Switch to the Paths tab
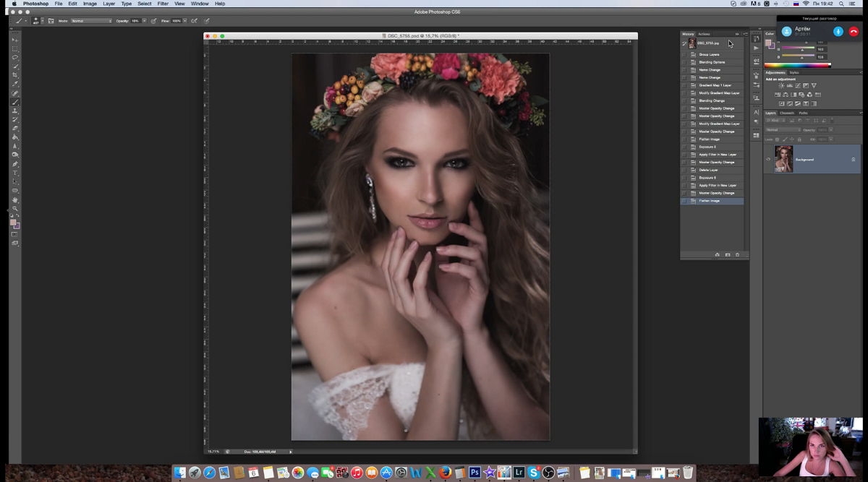 click(x=803, y=113)
